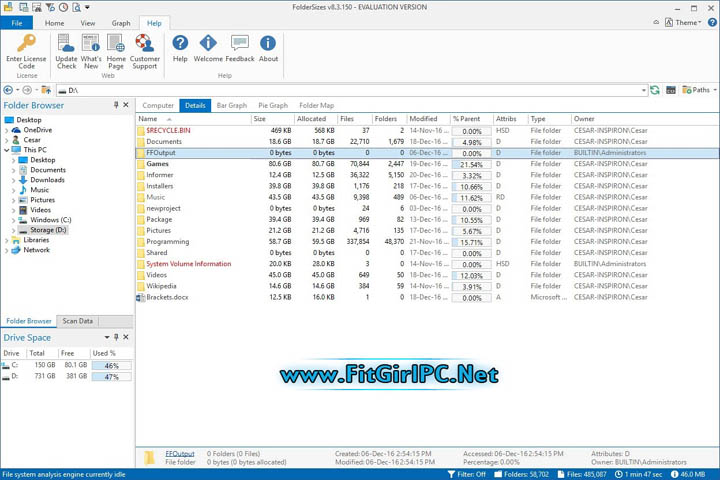Expand the Storage (D:) tree node
The image size is (720, 480).
click(14, 230)
